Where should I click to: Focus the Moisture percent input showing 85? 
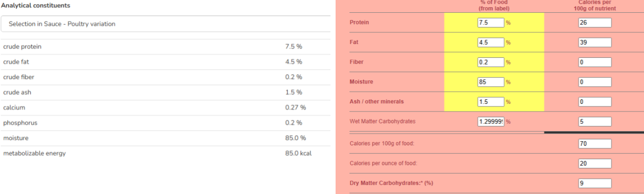tap(491, 82)
